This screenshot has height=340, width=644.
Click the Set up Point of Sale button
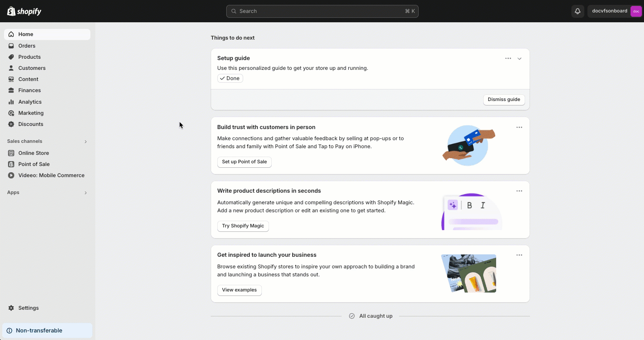[244, 162]
